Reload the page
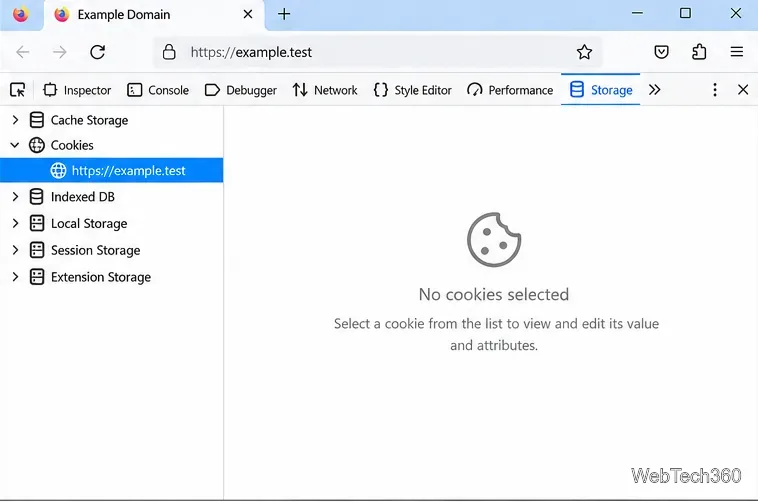Screen dimensions: 758x502 point(98,52)
